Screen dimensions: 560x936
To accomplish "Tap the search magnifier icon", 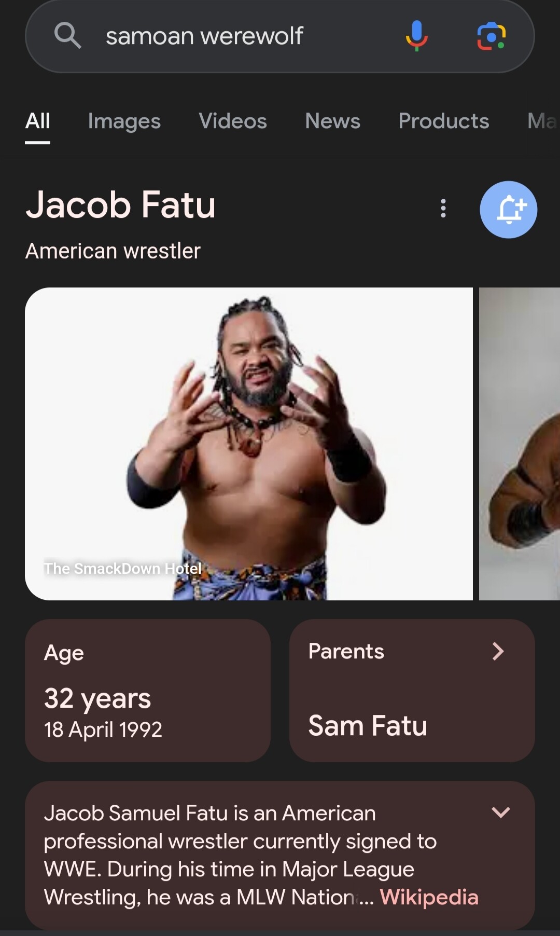I will point(67,36).
